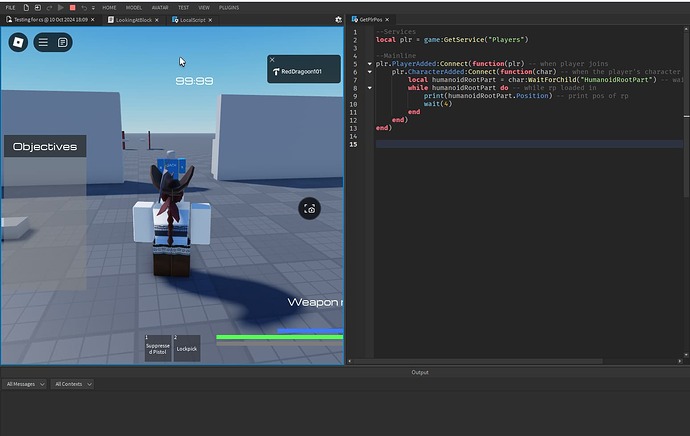Close the RedDragoon01 player popup
Image resolution: width=690 pixels, height=436 pixels.
tap(272, 60)
